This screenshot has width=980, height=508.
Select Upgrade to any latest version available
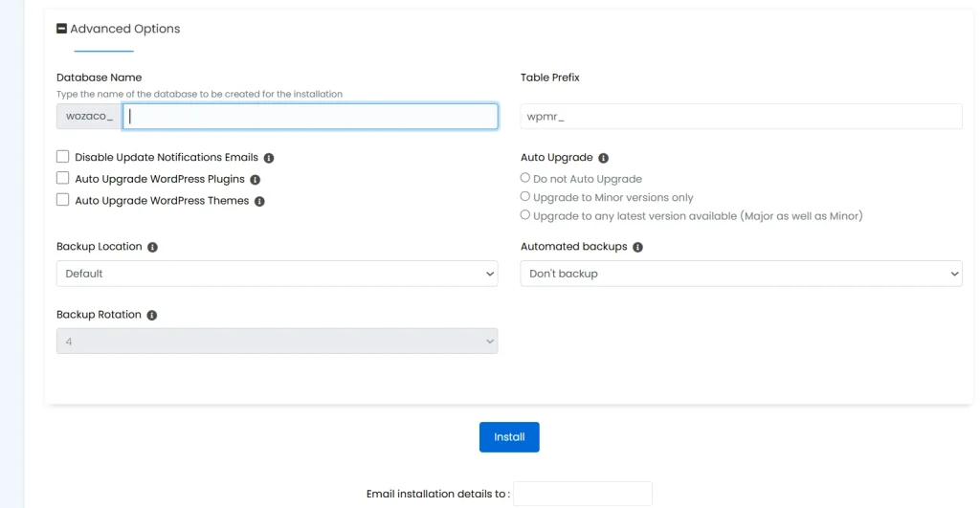click(525, 215)
